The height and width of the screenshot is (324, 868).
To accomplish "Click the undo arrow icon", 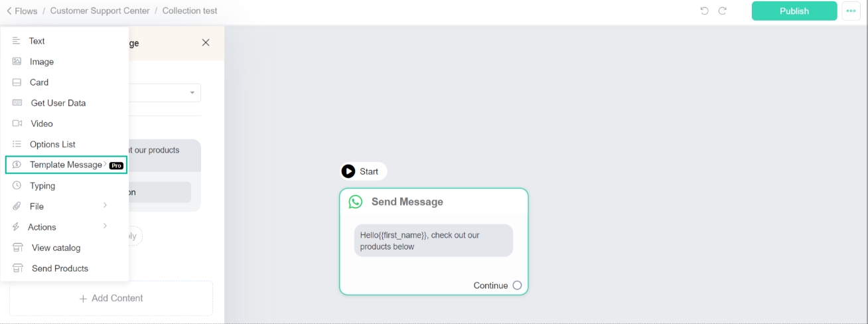I will coord(705,11).
